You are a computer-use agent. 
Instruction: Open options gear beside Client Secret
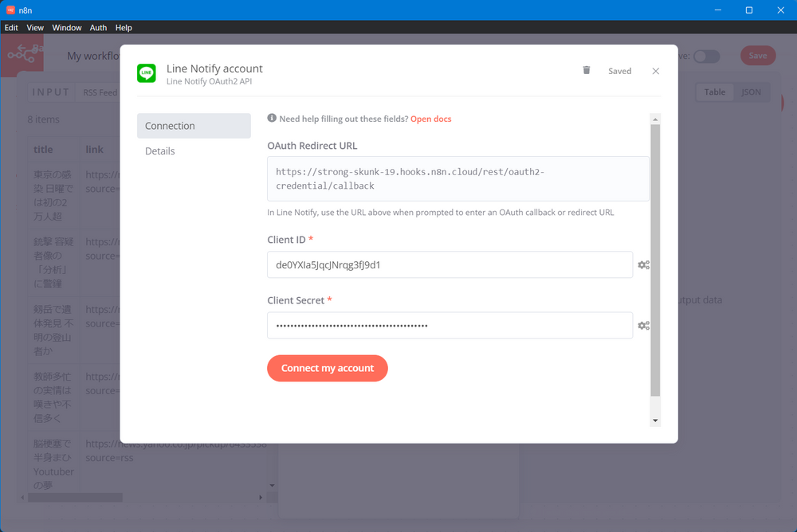click(643, 326)
